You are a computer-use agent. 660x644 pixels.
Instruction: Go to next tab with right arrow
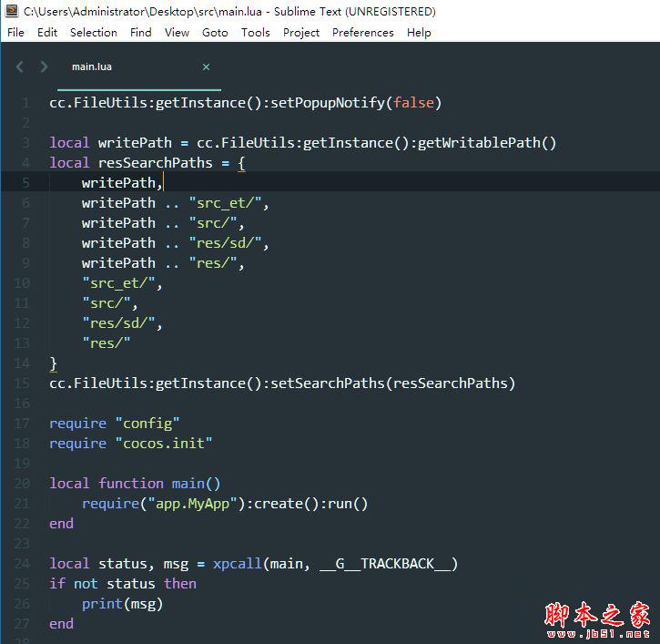click(x=44, y=66)
